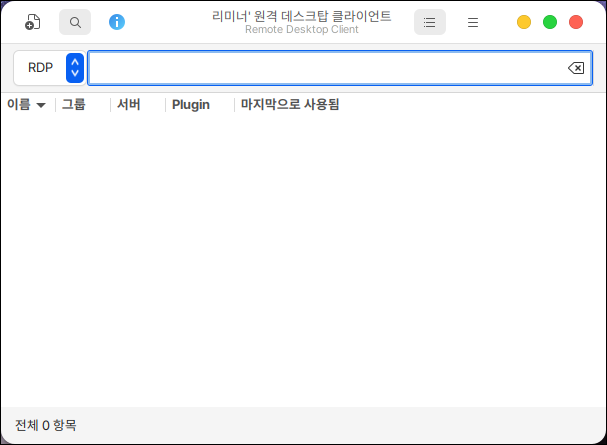Open the blue info icon
607x445 pixels.
tap(117, 22)
